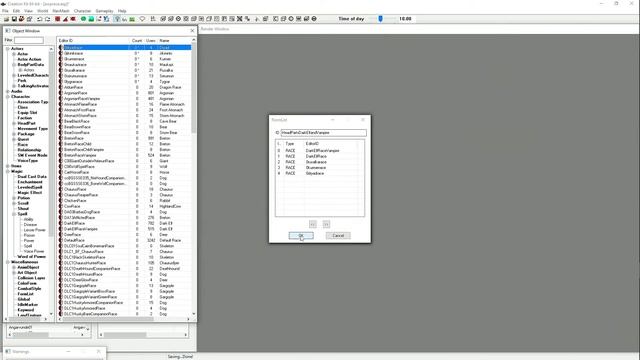The image size is (640, 360).
Task: Open the View menu
Action: [29, 11]
